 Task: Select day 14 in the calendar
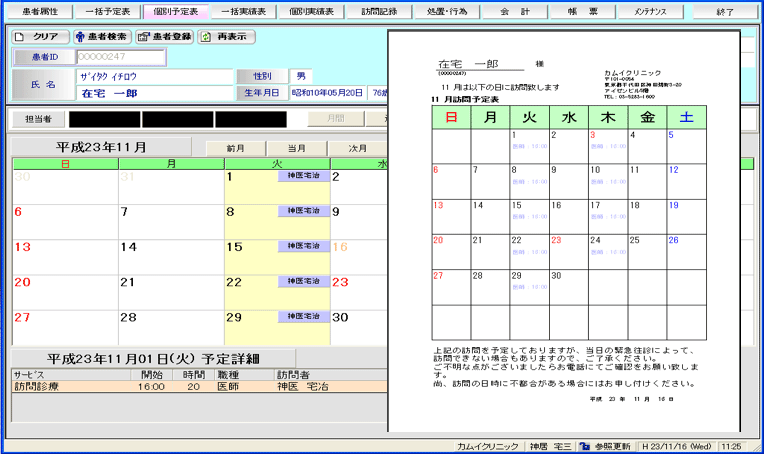pyautogui.click(x=172, y=257)
